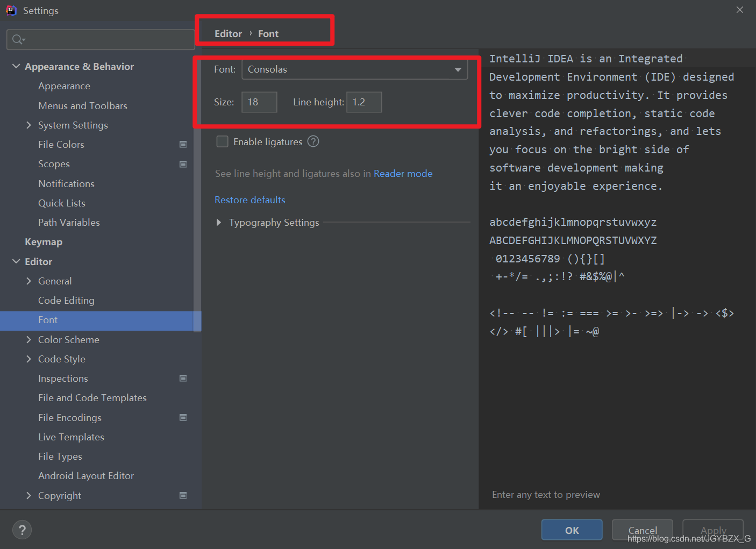Click the Line height field
Viewport: 756px width, 549px height.
pos(364,102)
